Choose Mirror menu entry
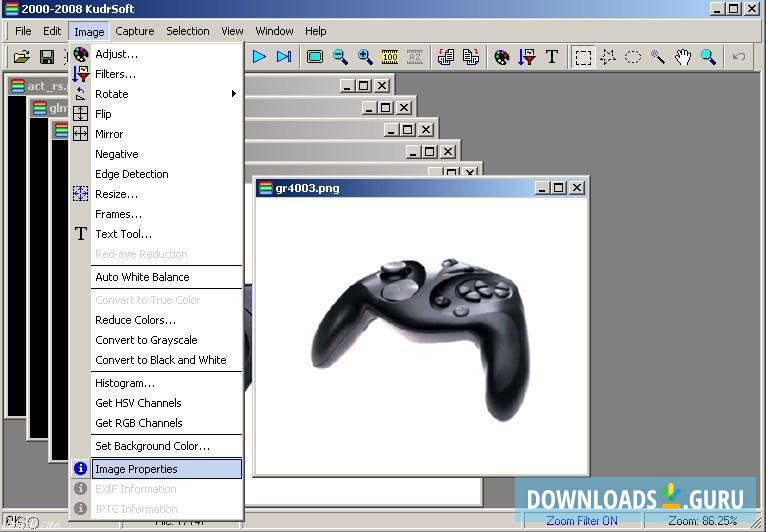 click(x=156, y=134)
